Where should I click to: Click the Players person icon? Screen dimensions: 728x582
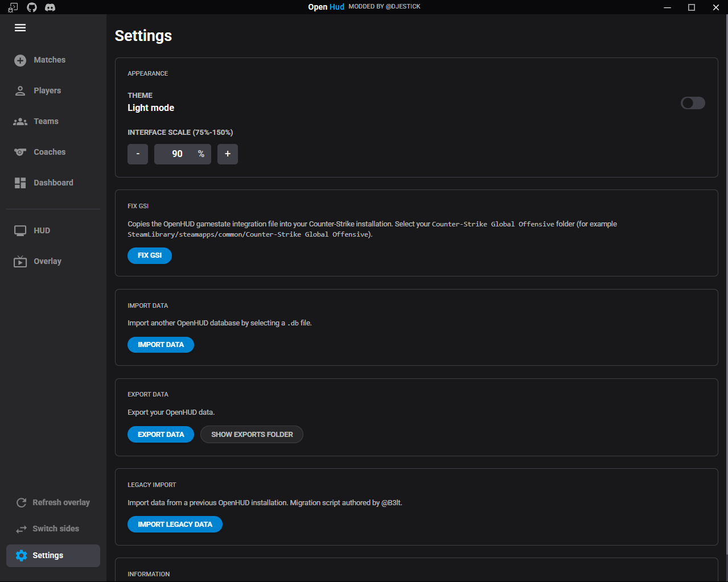pos(20,90)
